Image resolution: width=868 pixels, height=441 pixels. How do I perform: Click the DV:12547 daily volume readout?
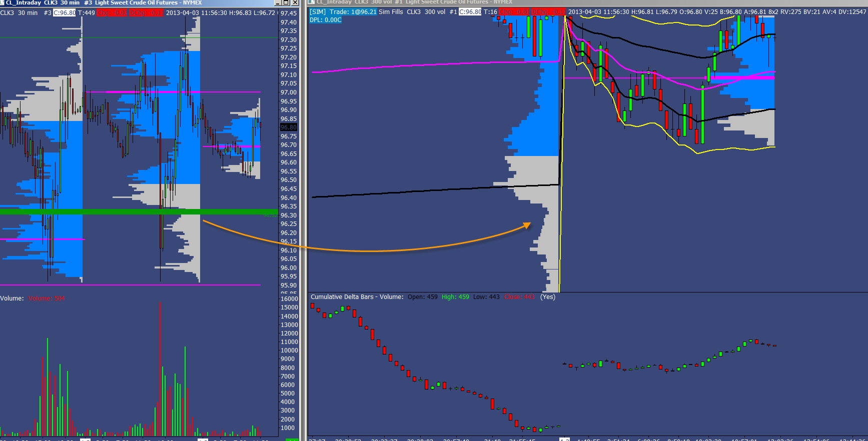click(x=851, y=12)
